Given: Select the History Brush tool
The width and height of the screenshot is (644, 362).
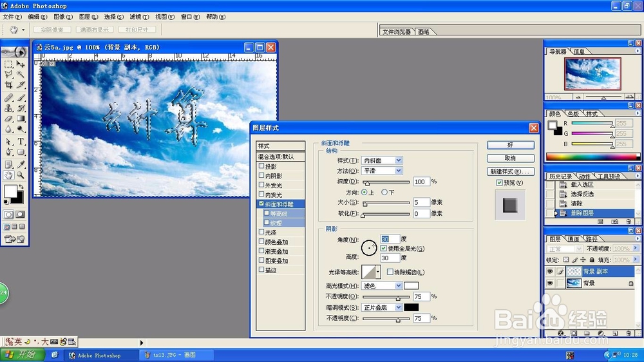Looking at the screenshot, I should pyautogui.click(x=21, y=108).
